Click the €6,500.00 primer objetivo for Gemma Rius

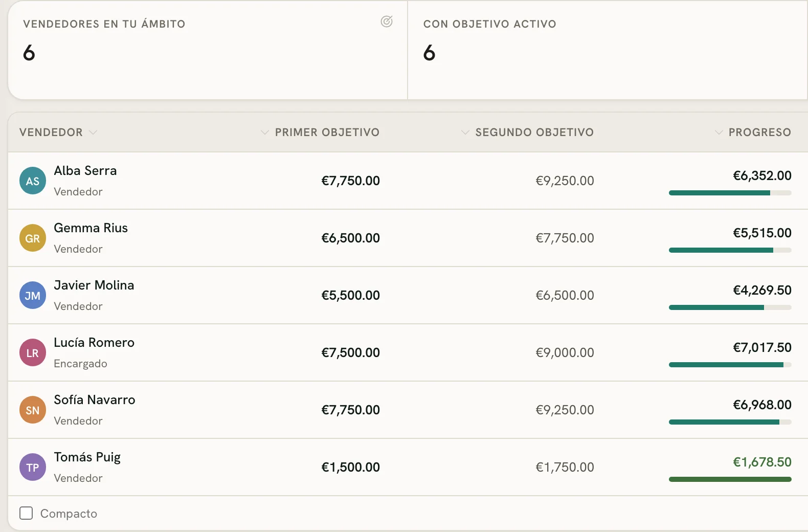351,238
